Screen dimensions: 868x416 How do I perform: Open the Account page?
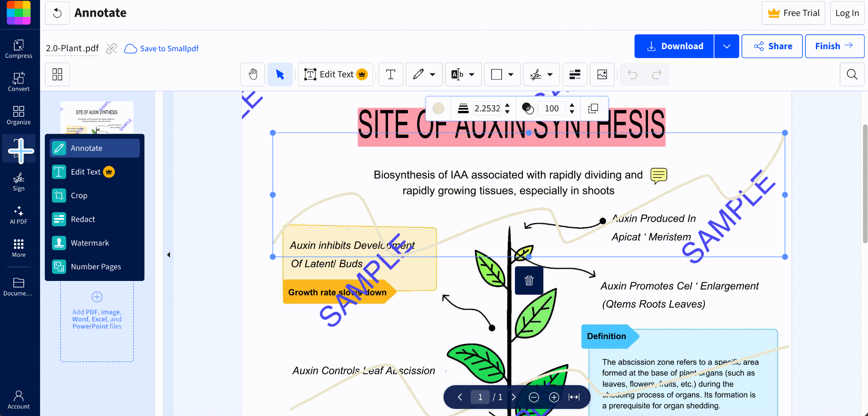[x=19, y=400]
